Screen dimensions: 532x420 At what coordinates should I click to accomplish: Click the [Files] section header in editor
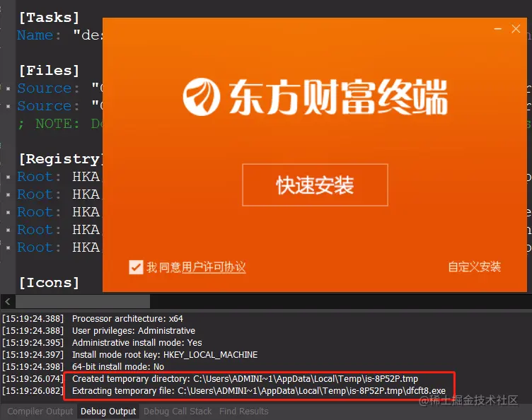point(49,71)
